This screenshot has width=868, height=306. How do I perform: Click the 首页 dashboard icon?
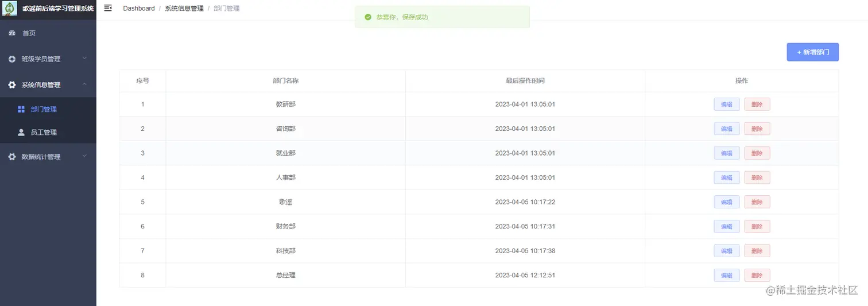point(12,33)
